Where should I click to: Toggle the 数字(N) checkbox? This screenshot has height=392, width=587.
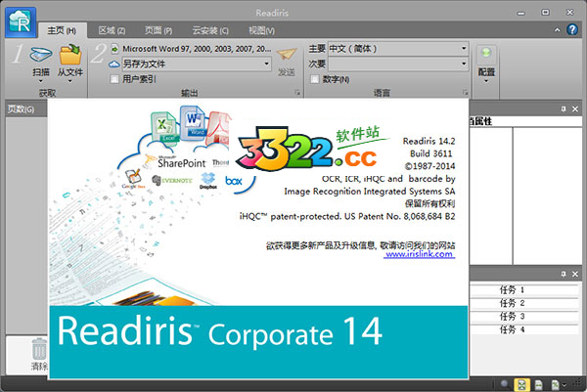pos(315,79)
